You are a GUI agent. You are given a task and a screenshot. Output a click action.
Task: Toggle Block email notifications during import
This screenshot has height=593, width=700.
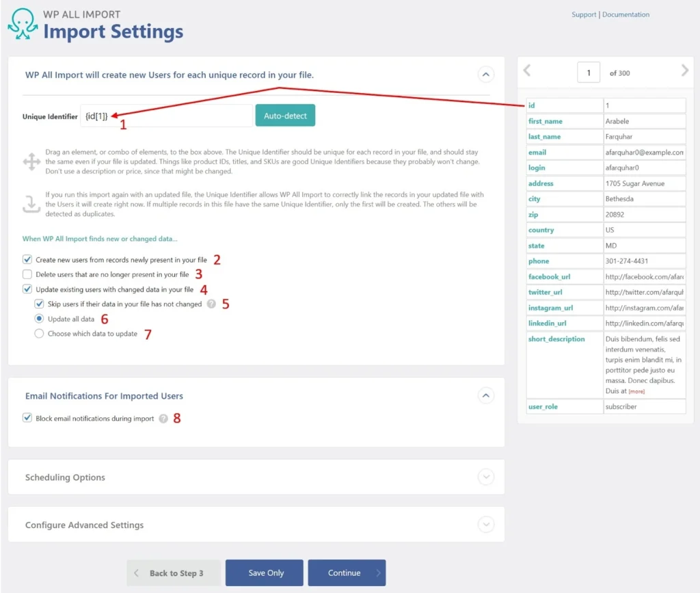point(27,418)
